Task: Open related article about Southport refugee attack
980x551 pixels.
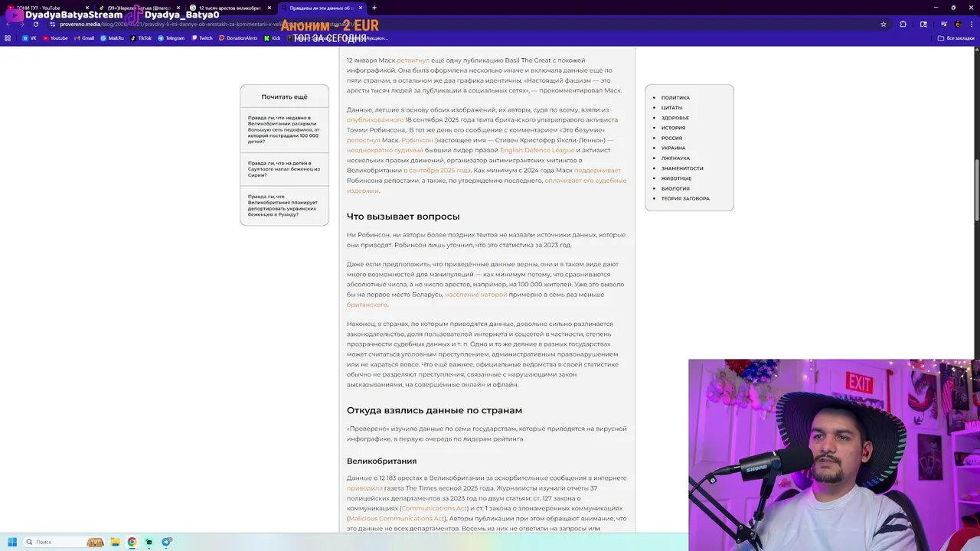Action: click(283, 169)
